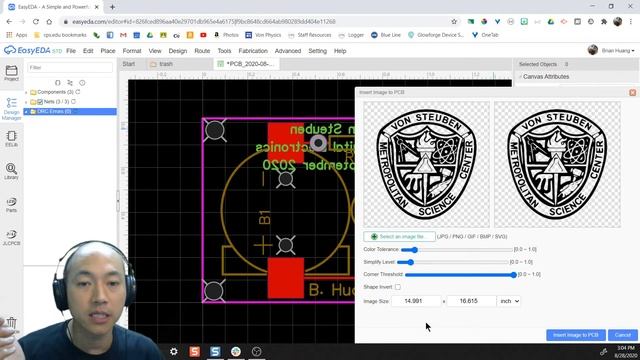Click the image width field 14.991
Image resolution: width=640 pixels, height=360 pixels.
click(416, 301)
